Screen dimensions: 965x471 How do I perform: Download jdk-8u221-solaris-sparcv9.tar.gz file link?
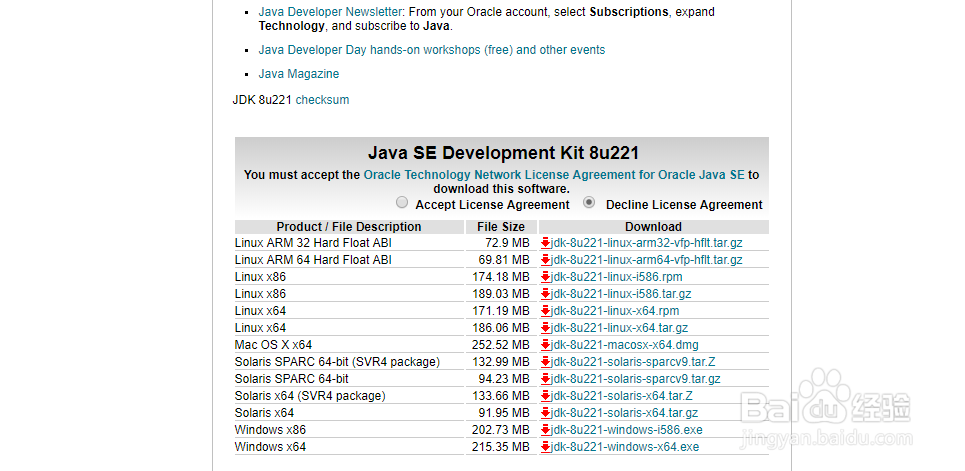click(636, 379)
